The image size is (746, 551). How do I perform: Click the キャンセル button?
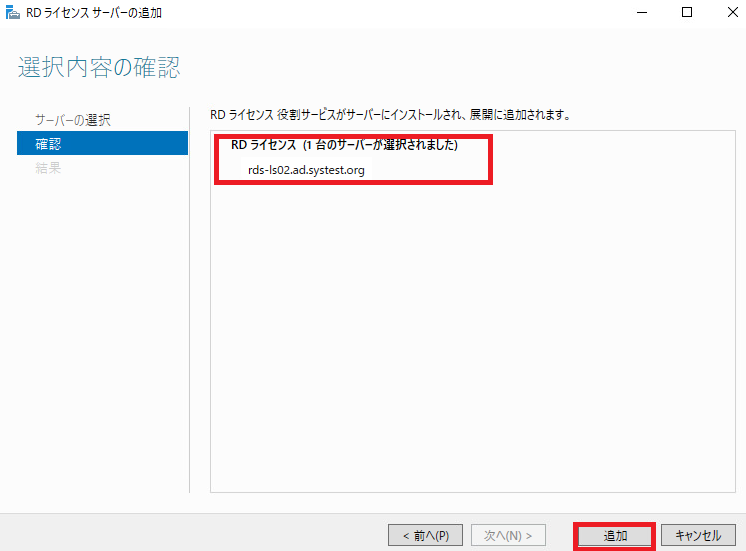tap(698, 536)
